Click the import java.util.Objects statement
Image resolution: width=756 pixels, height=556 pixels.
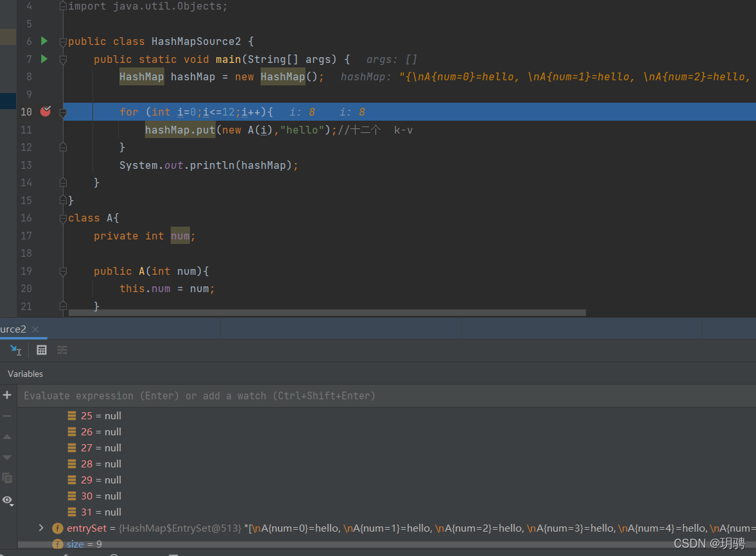point(148,6)
